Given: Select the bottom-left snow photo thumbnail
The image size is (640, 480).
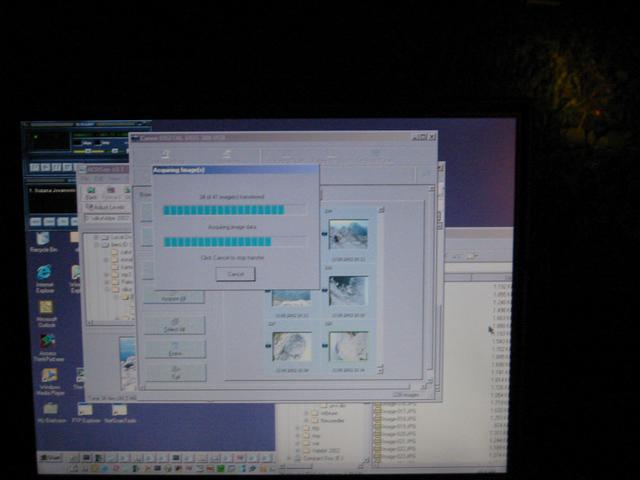Looking at the screenshot, I should pyautogui.click(x=291, y=346).
